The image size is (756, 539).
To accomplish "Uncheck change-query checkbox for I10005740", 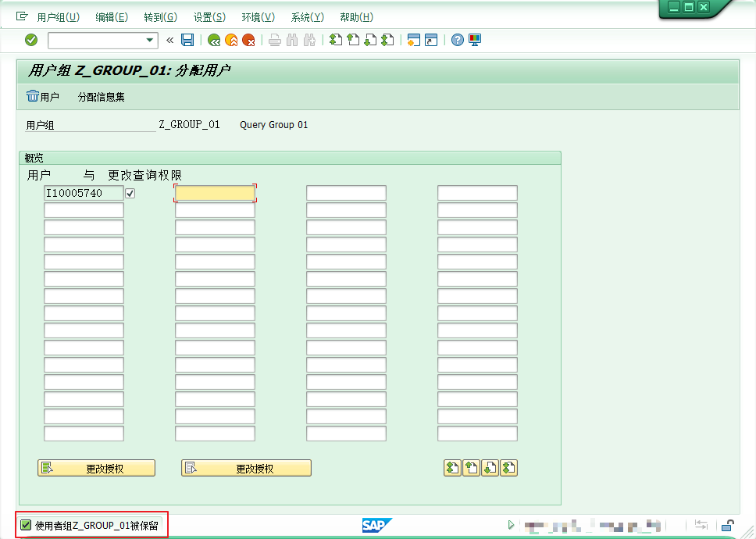I will pos(130,193).
